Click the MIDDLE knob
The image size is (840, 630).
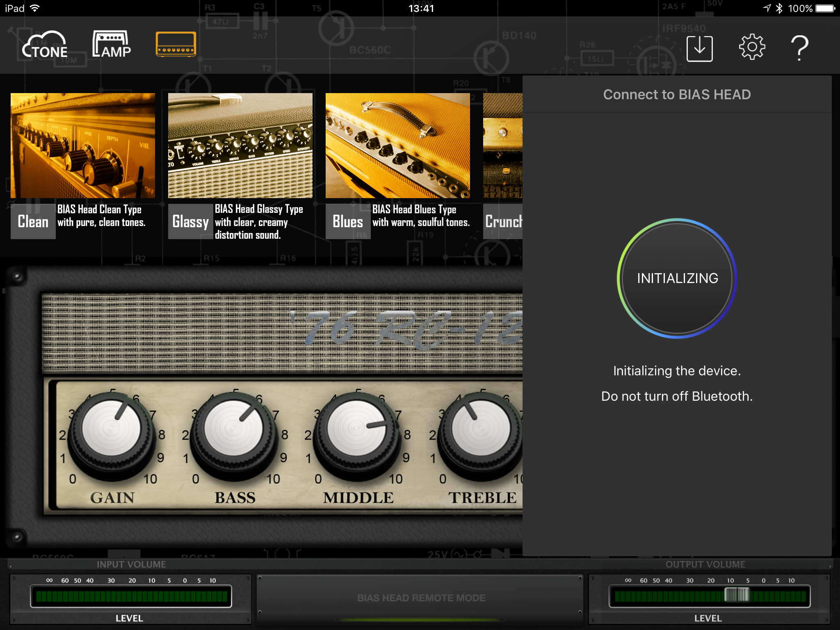click(356, 436)
